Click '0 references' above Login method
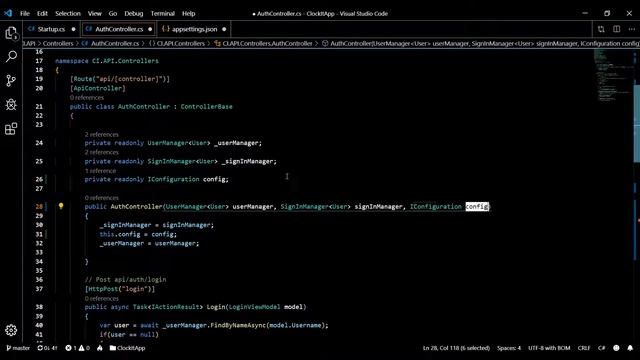 tap(101, 298)
